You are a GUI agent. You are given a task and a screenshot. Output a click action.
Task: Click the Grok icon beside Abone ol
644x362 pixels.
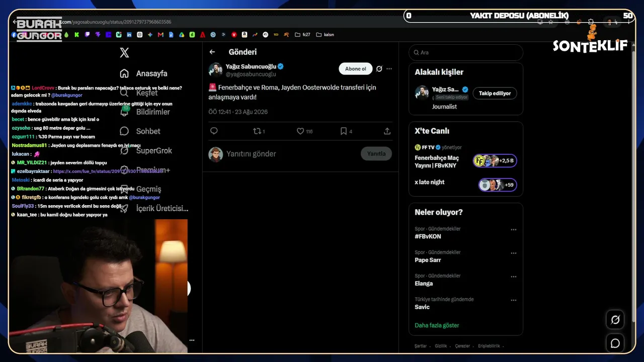point(379,69)
